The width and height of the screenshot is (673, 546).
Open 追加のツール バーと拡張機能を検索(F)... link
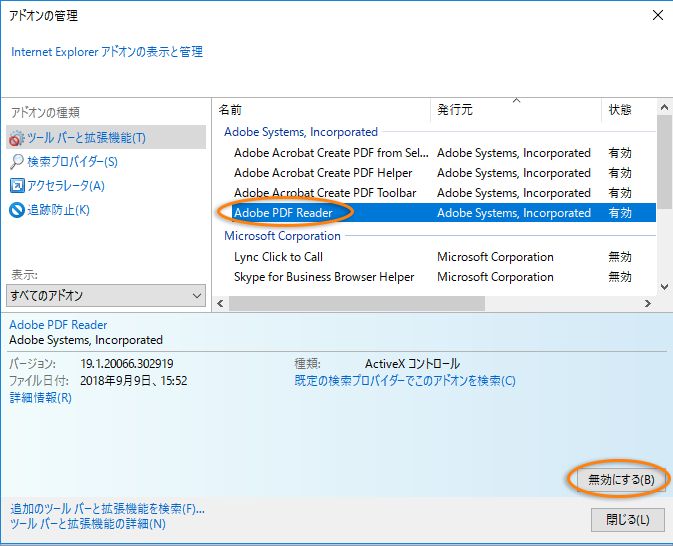pyautogui.click(x=107, y=509)
